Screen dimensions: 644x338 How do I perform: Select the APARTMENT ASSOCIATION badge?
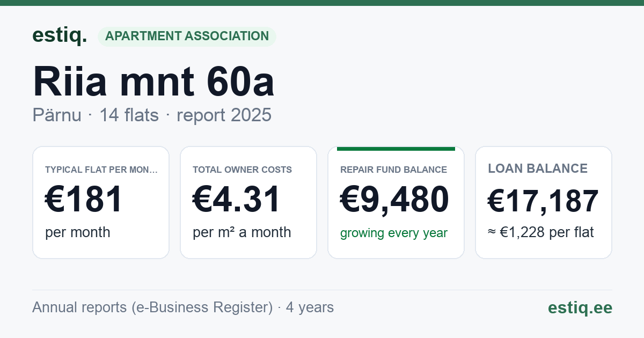pos(187,36)
